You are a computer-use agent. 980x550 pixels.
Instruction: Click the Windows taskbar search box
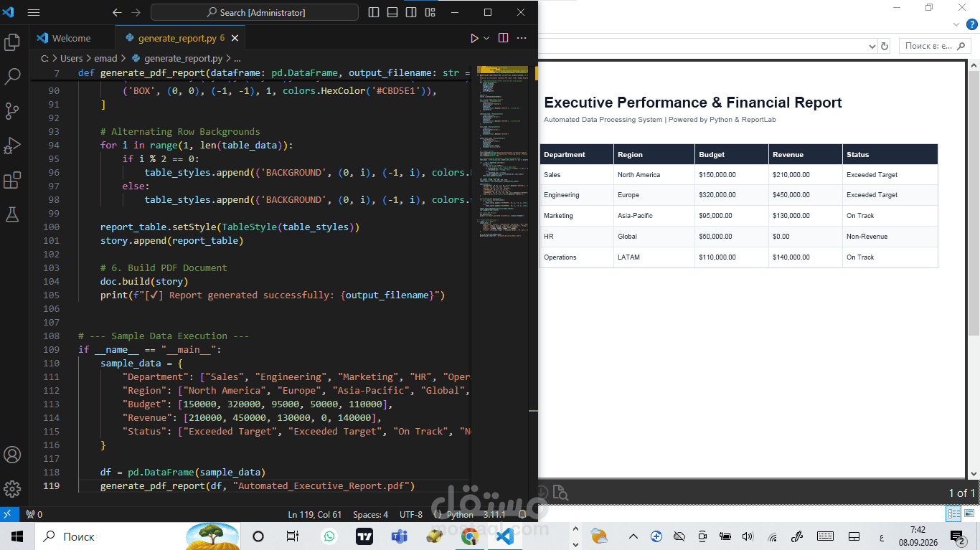tap(109, 536)
